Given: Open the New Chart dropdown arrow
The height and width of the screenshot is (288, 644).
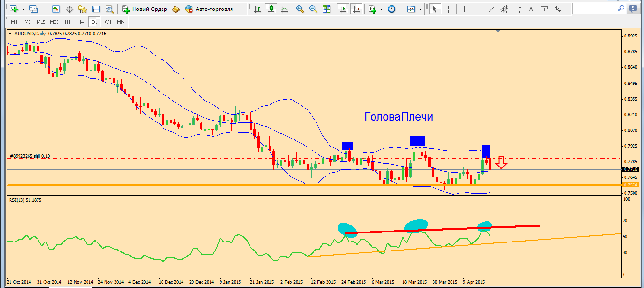Looking at the screenshot, I should 23,9.
